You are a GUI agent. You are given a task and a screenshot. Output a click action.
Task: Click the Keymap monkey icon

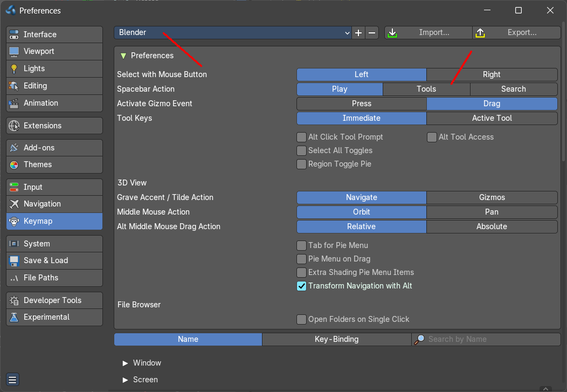tap(14, 221)
